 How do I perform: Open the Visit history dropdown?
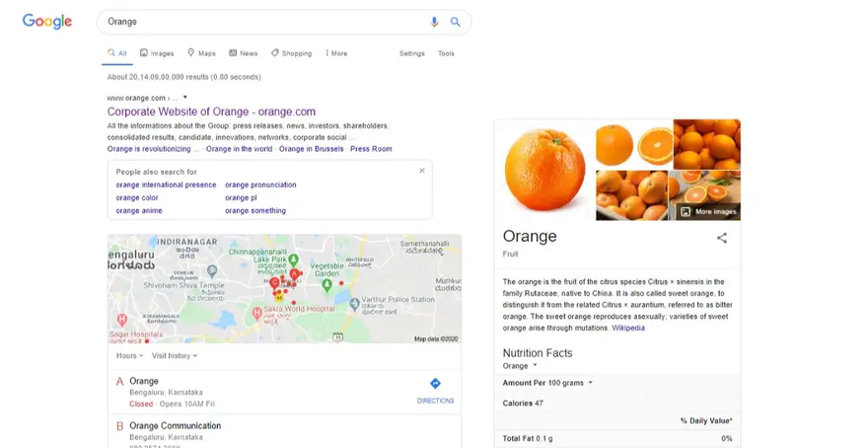tap(174, 355)
